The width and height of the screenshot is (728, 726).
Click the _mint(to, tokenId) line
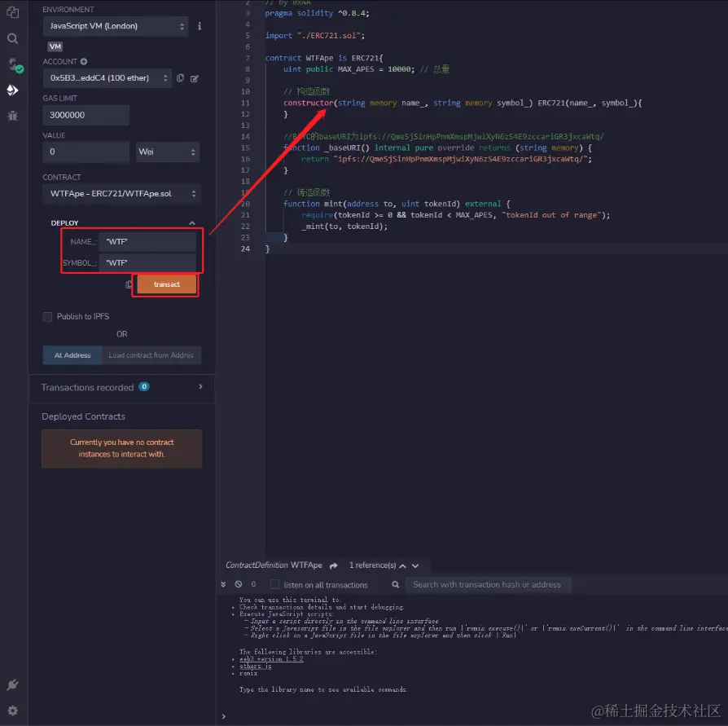344,227
